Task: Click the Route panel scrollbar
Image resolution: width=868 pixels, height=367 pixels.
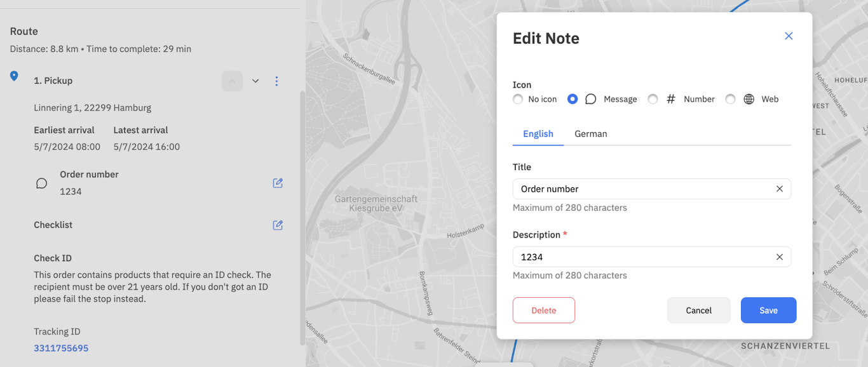Action: (x=302, y=218)
